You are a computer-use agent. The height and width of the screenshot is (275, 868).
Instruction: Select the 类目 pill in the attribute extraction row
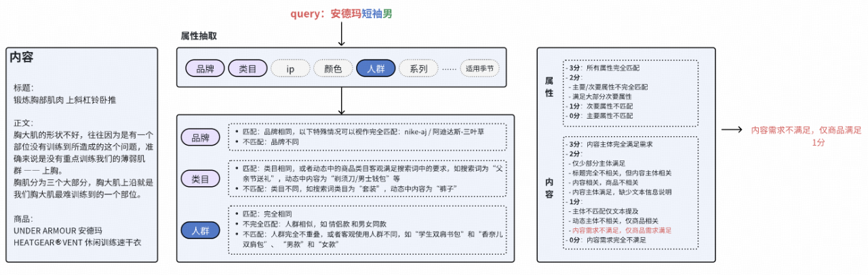[x=248, y=68]
